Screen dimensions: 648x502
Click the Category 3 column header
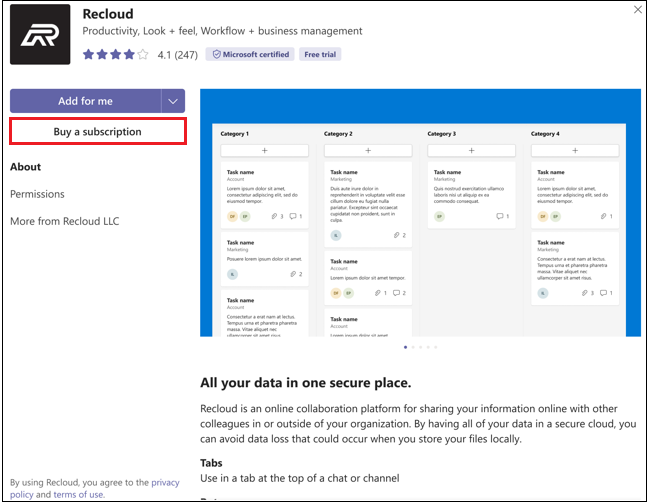(x=442, y=134)
